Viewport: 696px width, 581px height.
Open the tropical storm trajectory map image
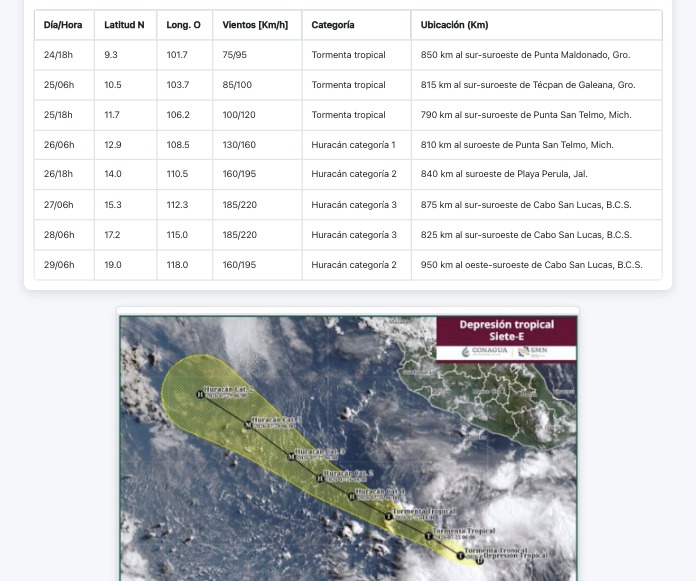pyautogui.click(x=348, y=448)
